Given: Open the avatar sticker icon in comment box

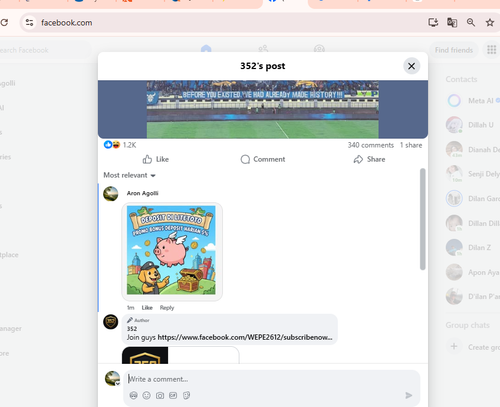Looking at the screenshot, I should (x=133, y=395).
